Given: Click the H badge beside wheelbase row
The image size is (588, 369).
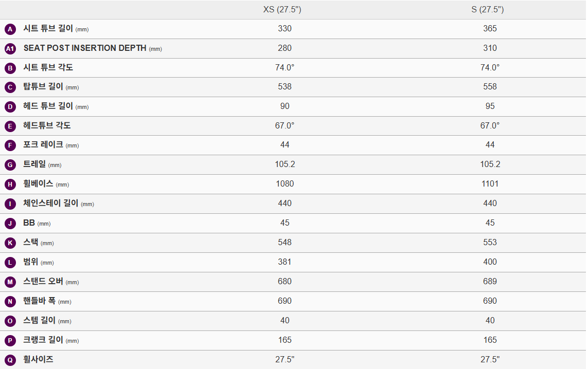Looking at the screenshot, I should [x=10, y=184].
